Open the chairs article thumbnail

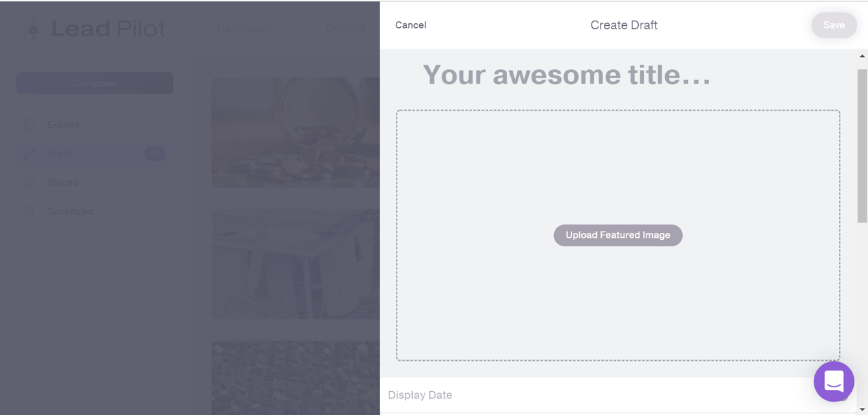[296, 264]
